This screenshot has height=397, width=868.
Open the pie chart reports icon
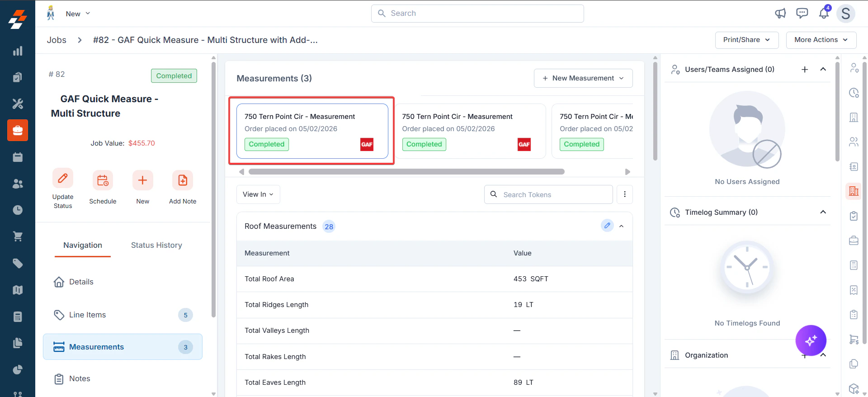18,369
